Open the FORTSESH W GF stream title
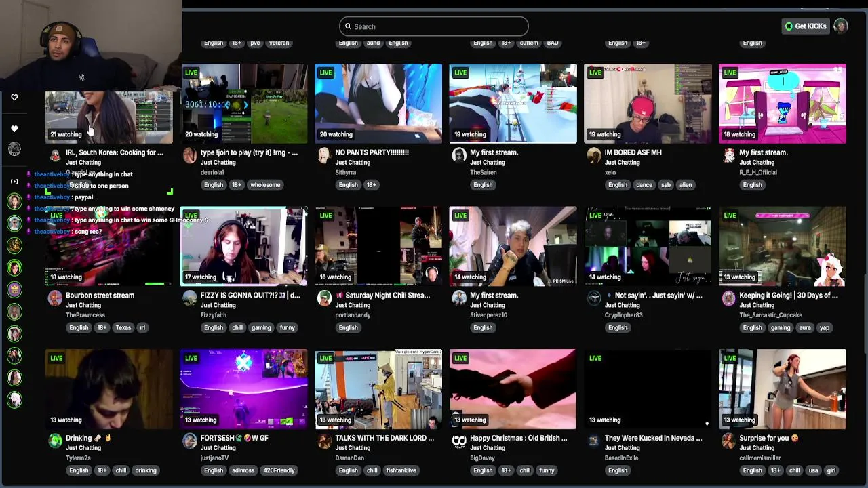The width and height of the screenshot is (868, 488). [x=235, y=439]
